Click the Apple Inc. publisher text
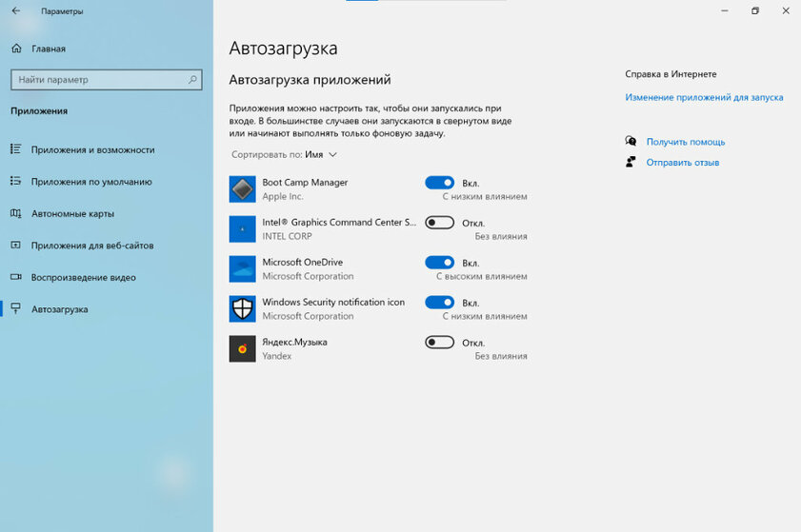The width and height of the screenshot is (801, 532). [x=283, y=196]
